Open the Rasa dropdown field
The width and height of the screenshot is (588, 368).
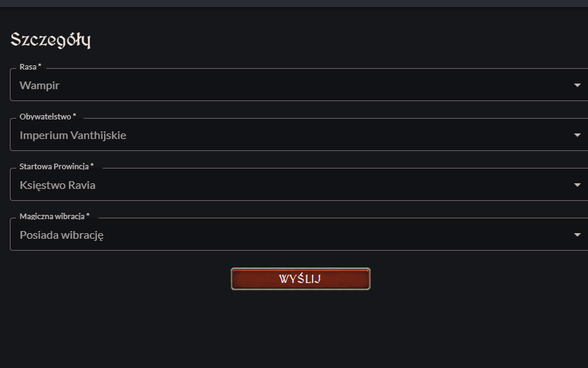click(299, 85)
